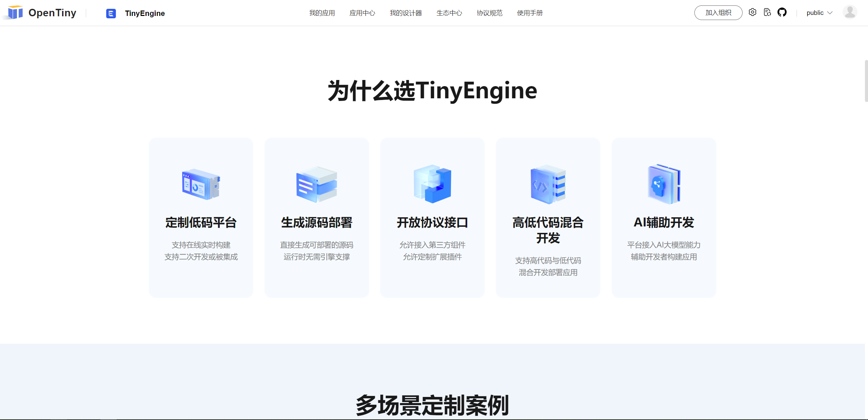Screen dimensions: 868x420
Task: Click the 定制低码平台 card illustration
Action: (x=201, y=184)
